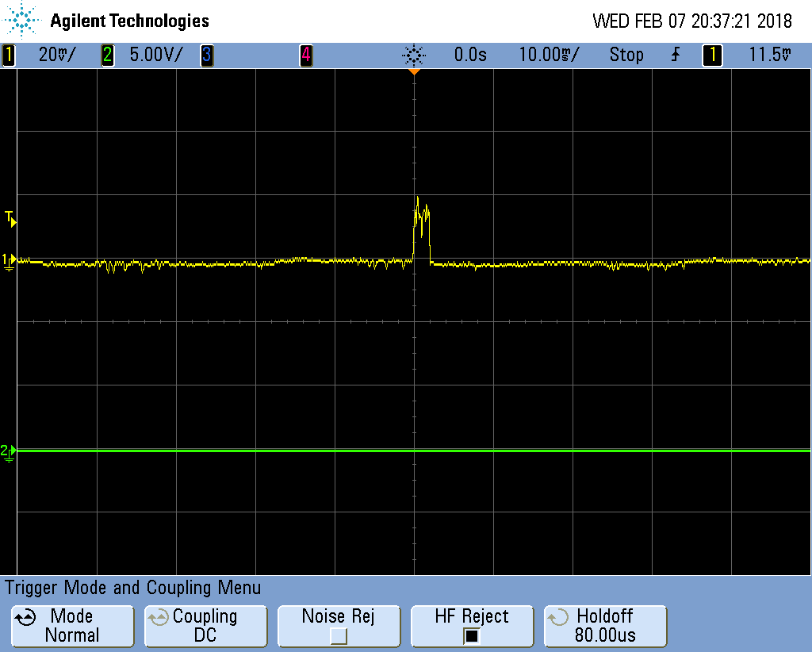
Task: Click the 0.0s delay readout
Action: [x=470, y=55]
